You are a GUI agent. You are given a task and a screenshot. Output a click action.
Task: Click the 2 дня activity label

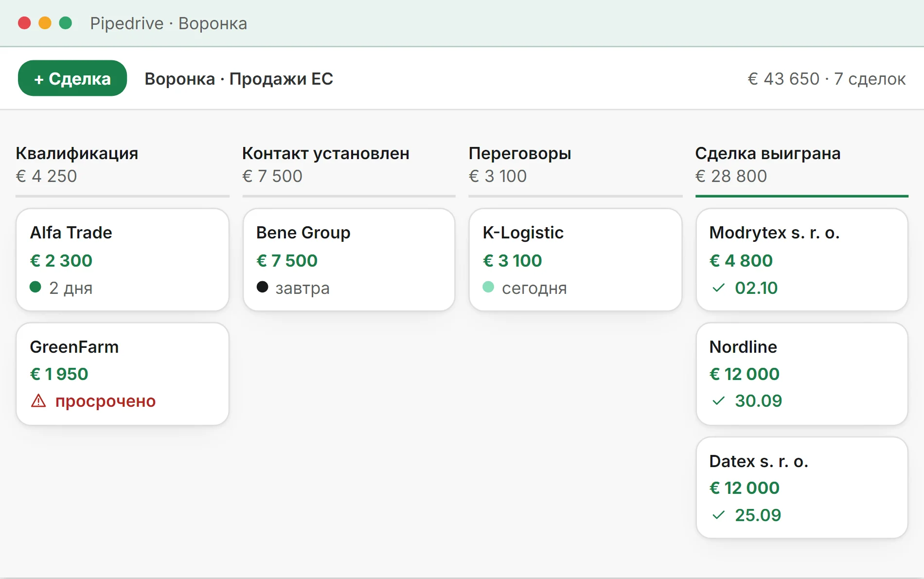pos(71,288)
